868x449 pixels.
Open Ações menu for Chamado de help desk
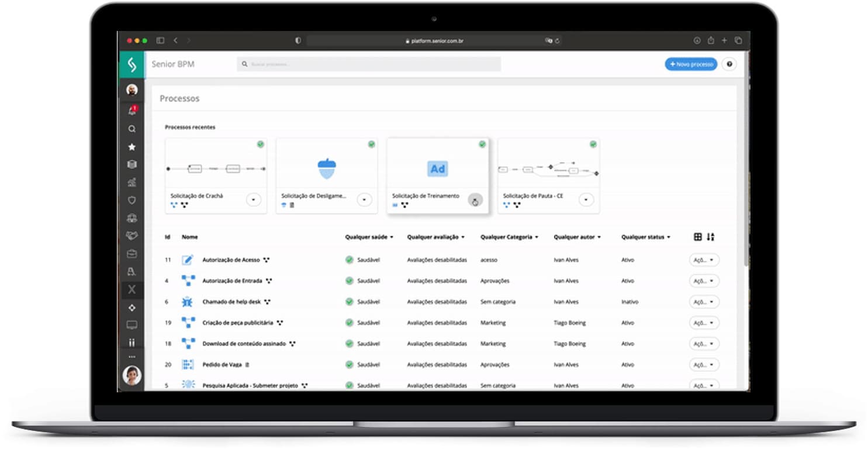(704, 302)
